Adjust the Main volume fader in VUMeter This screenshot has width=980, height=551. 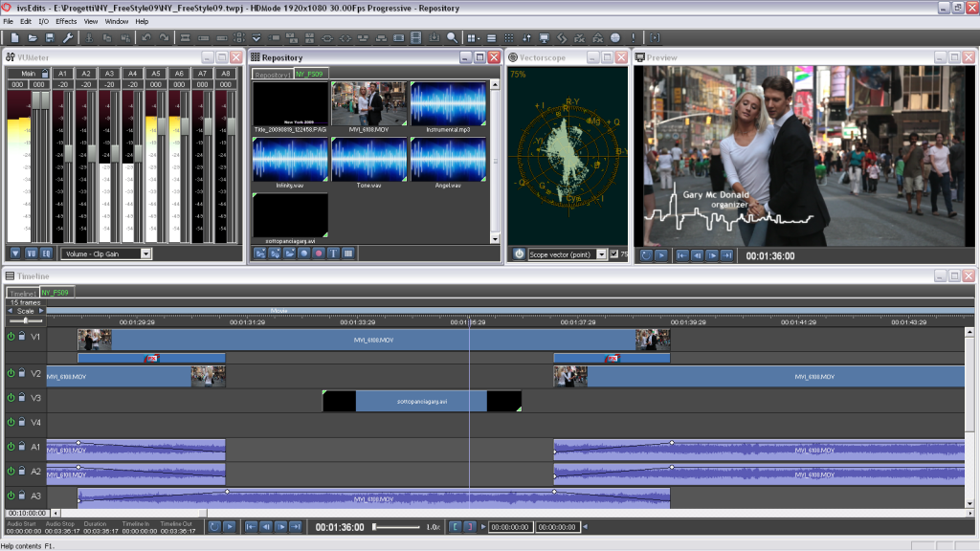click(x=40, y=99)
